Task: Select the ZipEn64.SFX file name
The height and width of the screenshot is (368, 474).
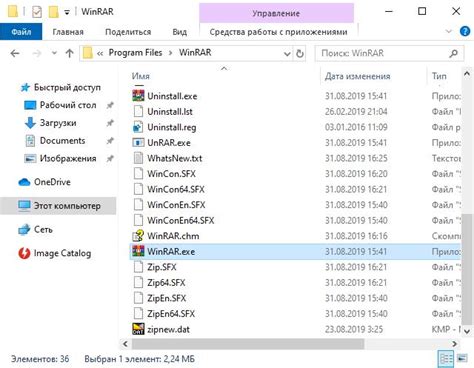Action: point(171,314)
